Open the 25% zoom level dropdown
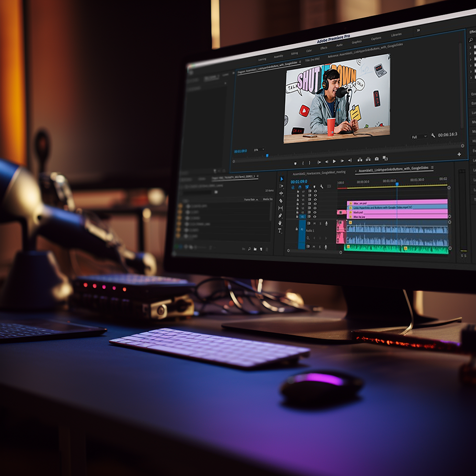Image resolution: width=476 pixels, height=476 pixels. 259,150
